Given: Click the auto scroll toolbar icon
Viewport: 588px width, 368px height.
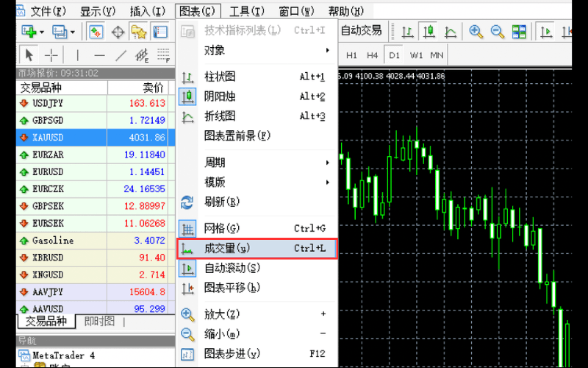Looking at the screenshot, I should pos(546,32).
